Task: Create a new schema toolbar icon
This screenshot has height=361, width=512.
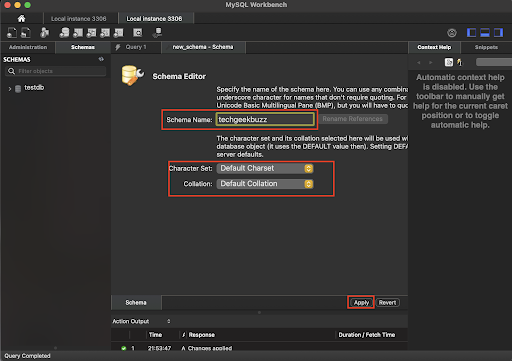Action: point(64,33)
